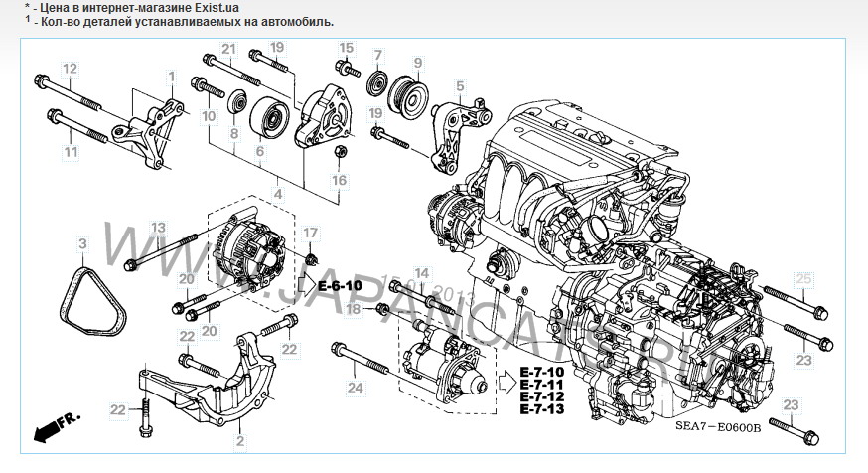Click part label 11 under the long bolt

[71, 152]
